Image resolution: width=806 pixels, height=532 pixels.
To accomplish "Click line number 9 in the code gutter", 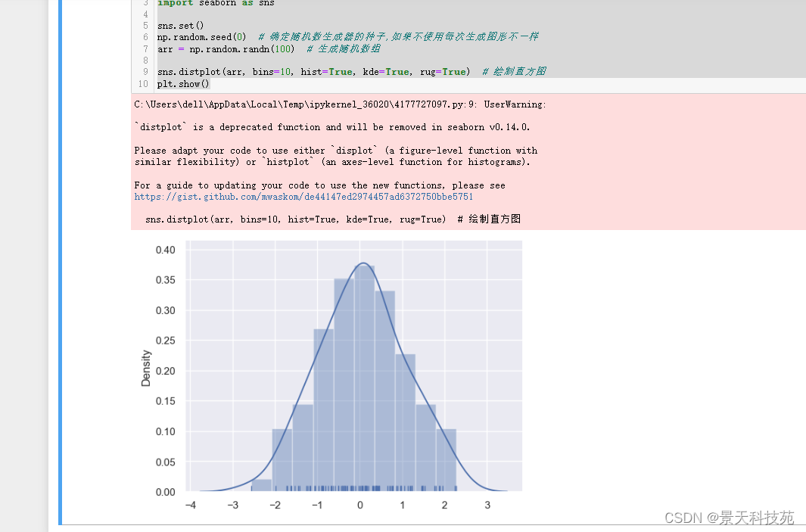I will pyautogui.click(x=145, y=72).
